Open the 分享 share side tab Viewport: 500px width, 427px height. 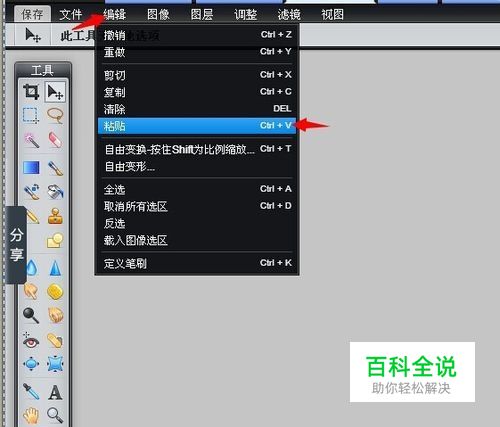coord(16,245)
